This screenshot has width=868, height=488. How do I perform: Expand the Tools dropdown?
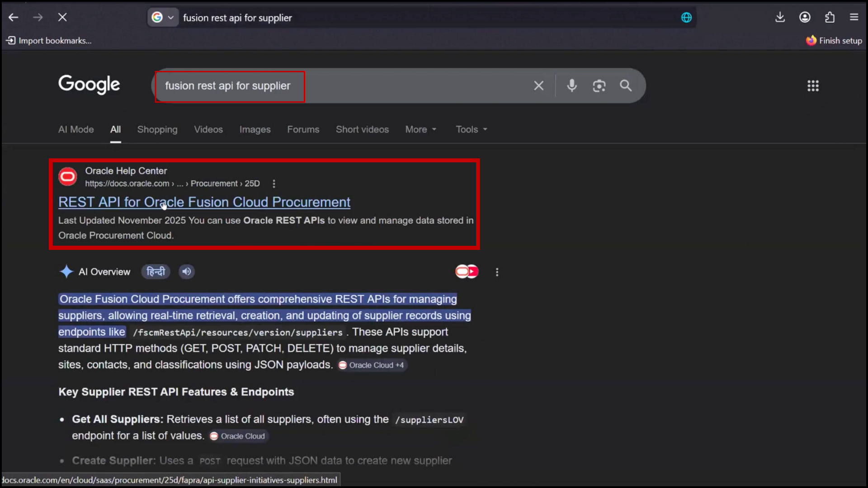[x=472, y=129]
